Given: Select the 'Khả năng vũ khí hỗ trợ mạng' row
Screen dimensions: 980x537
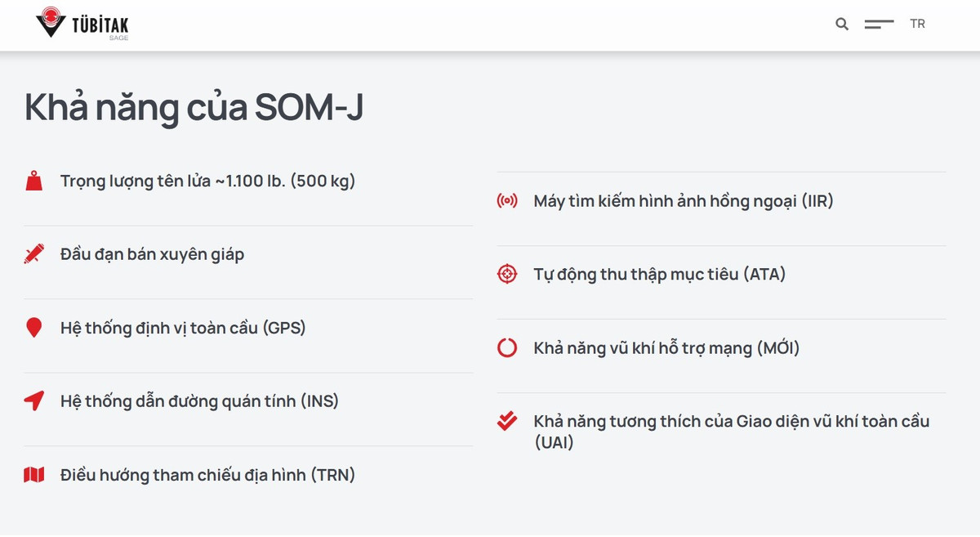Looking at the screenshot, I should (666, 347).
